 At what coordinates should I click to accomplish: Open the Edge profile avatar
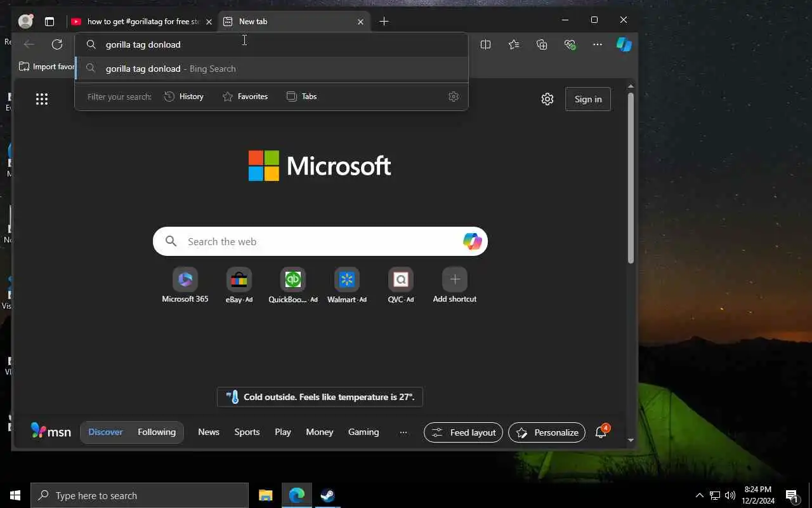click(26, 21)
